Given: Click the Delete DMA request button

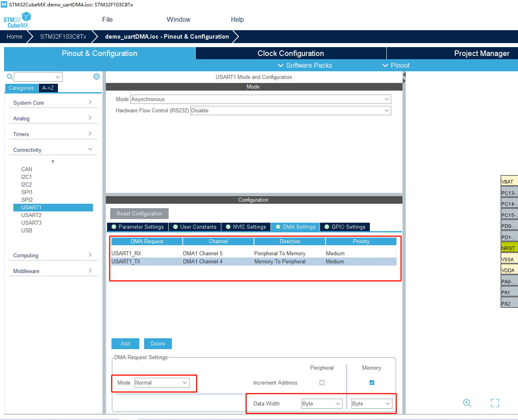Looking at the screenshot, I should click(158, 343).
